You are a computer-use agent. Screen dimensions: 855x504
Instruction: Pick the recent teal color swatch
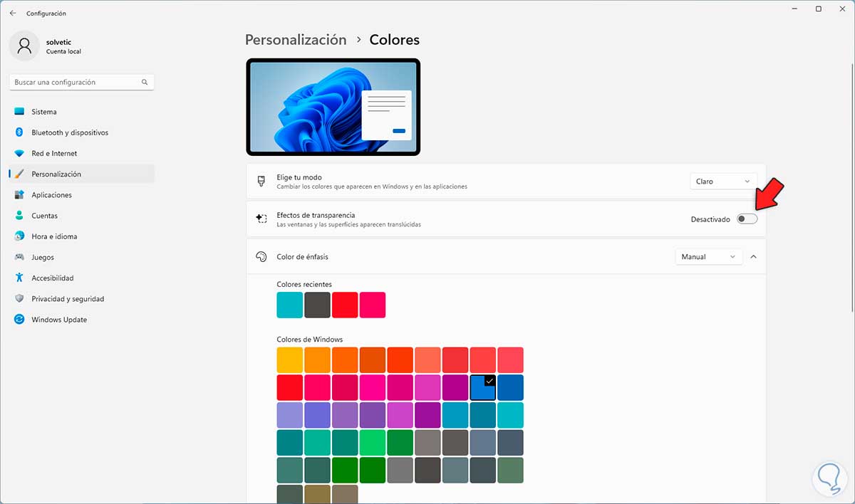point(290,305)
